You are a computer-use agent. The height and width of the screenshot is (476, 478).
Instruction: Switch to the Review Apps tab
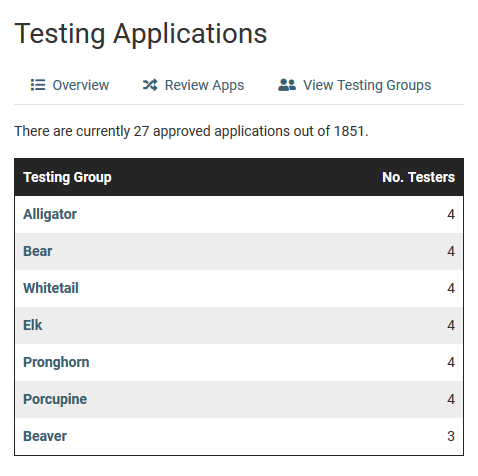(193, 85)
